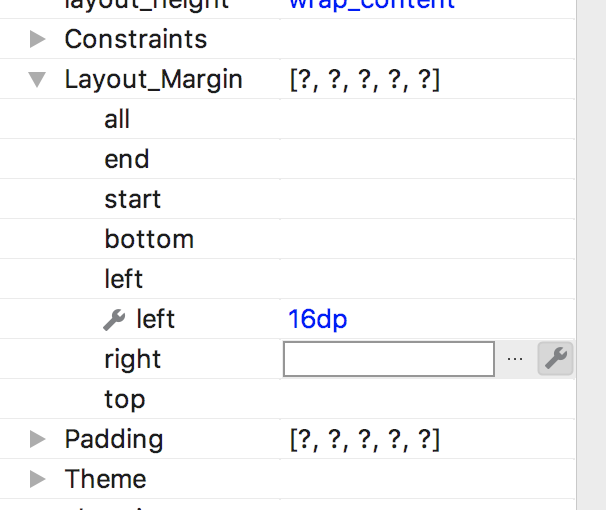Select the 'start' margin row
The height and width of the screenshot is (510, 606).
coord(132,200)
